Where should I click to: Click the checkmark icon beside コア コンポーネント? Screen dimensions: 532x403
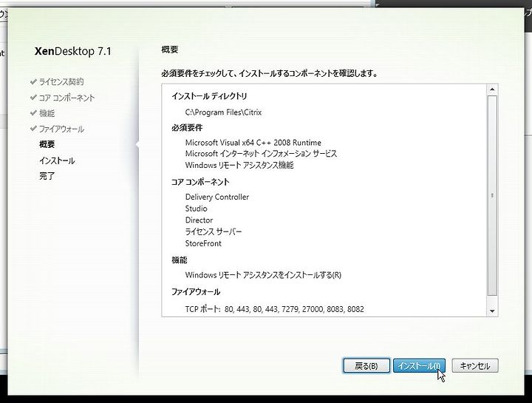point(33,98)
